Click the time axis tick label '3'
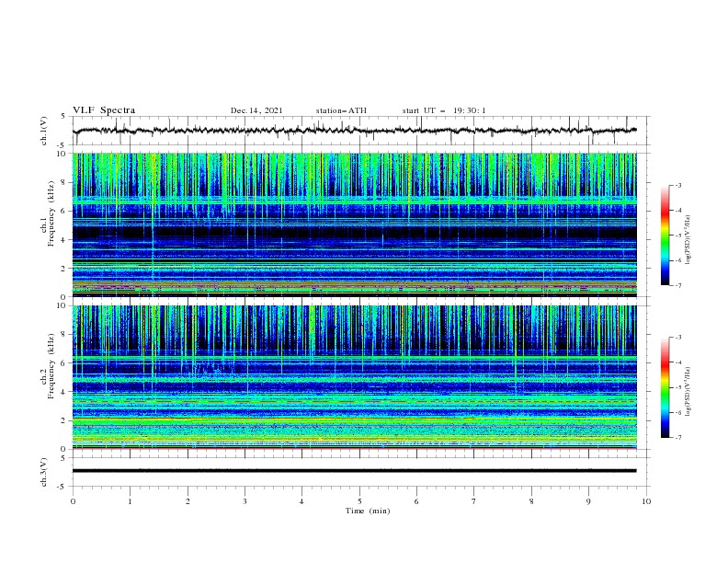This screenshot has width=728, height=563. 245,501
